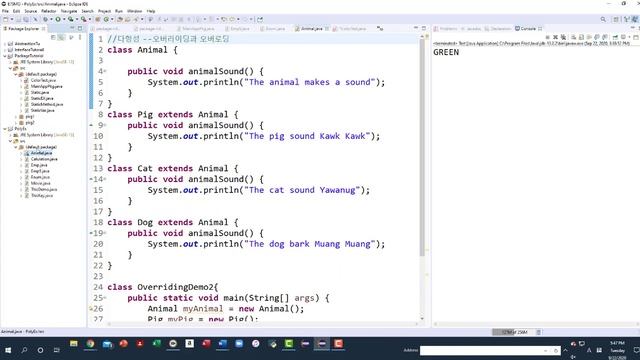Collapse the PackageTutorial project
Image resolution: width=640 pixels, height=360 pixels.
click(x=5, y=56)
